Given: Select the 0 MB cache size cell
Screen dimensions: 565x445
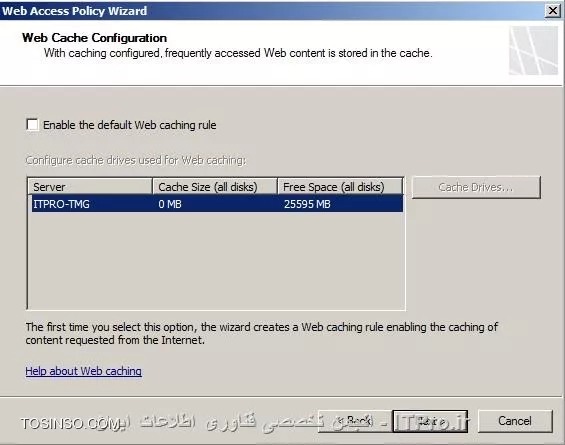Looking at the screenshot, I should click(170, 204).
